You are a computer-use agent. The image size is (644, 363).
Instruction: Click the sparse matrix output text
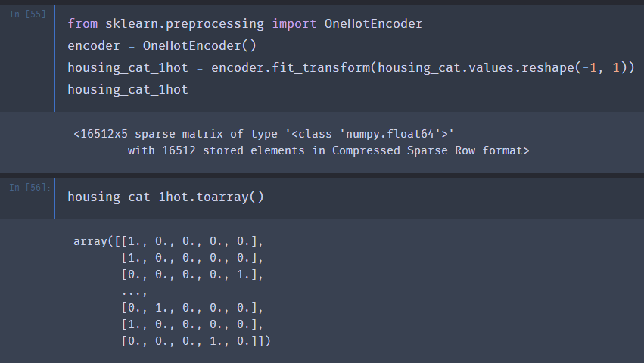[x=263, y=134]
